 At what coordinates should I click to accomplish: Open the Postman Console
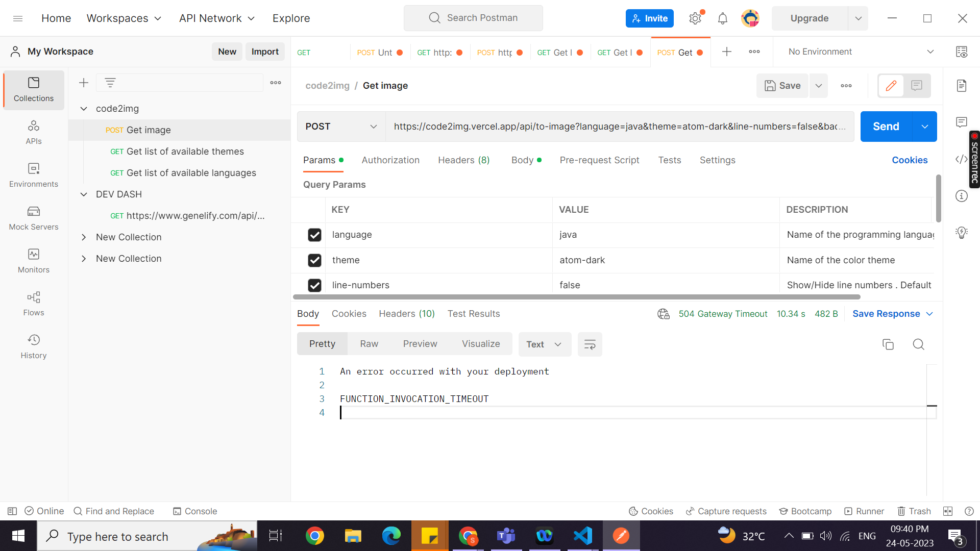tap(194, 511)
